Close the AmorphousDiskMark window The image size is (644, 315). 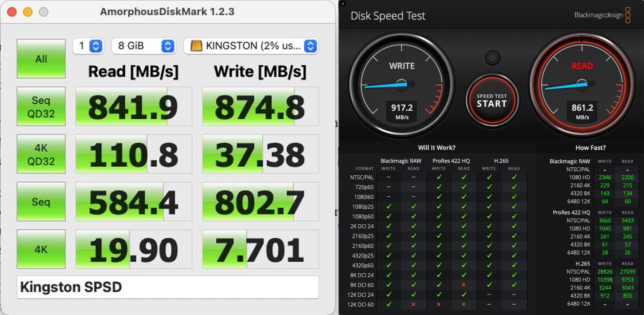coord(12,12)
